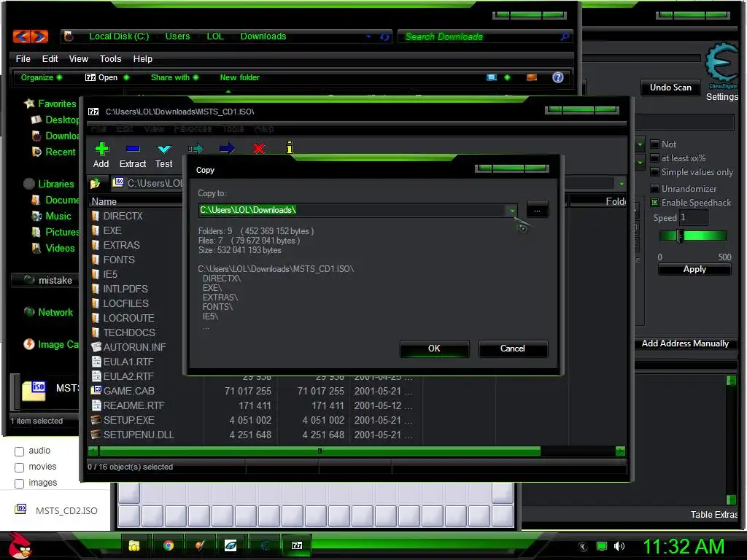Open the Share with dropdown
This screenshot has width=747, height=560.
pyautogui.click(x=174, y=77)
